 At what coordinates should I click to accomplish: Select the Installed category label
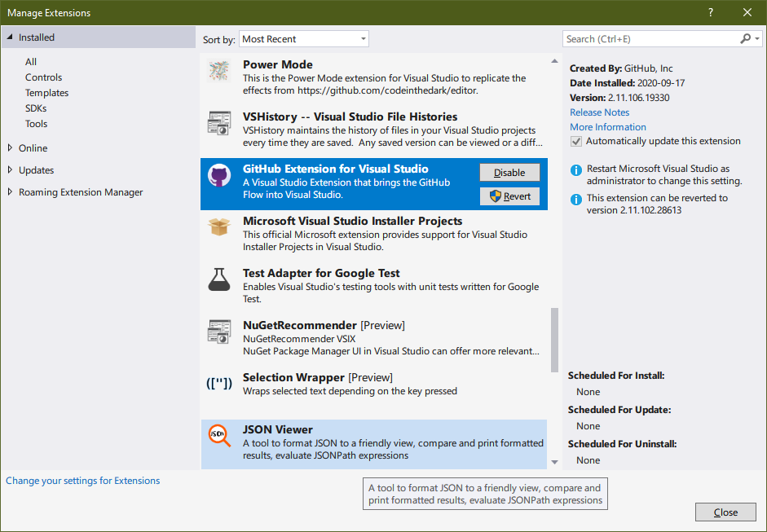pyautogui.click(x=37, y=37)
